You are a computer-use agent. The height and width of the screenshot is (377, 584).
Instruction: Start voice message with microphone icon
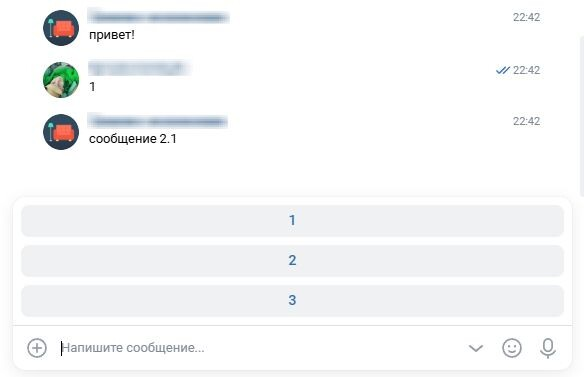click(x=548, y=348)
